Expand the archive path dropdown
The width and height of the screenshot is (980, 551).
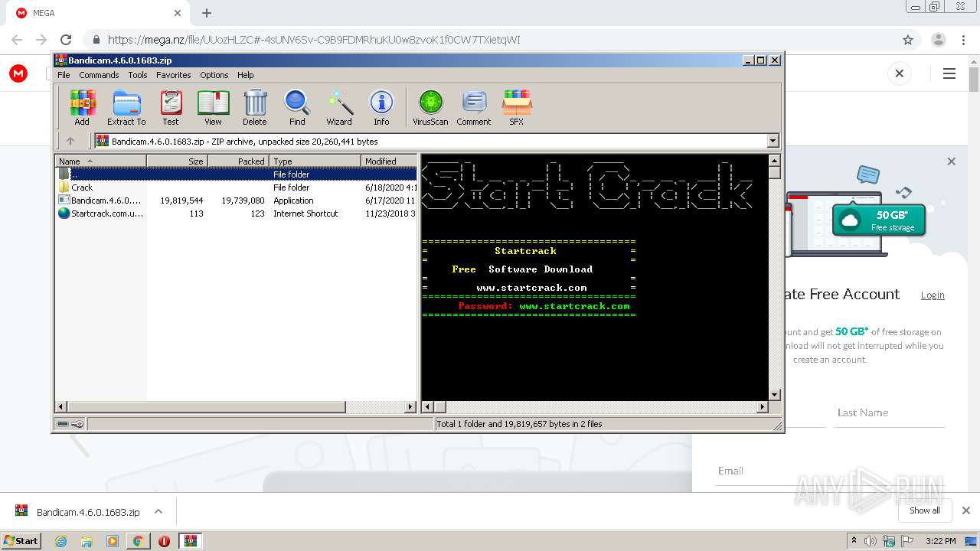click(x=773, y=141)
